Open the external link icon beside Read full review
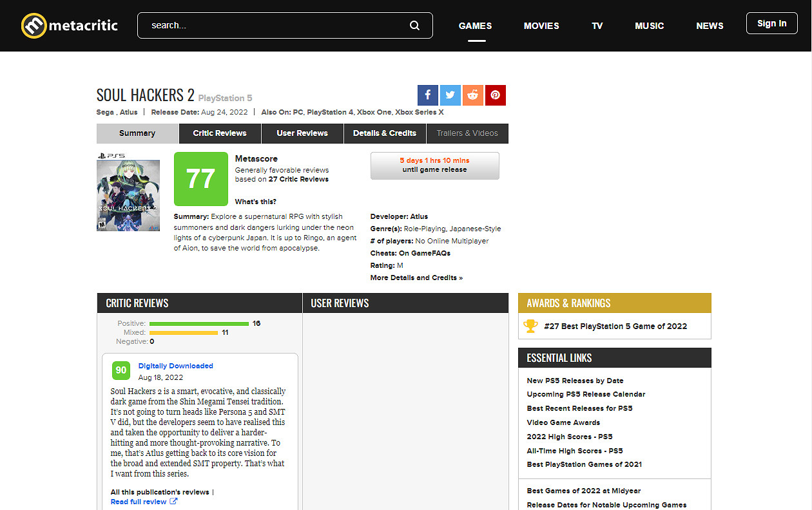 [173, 502]
